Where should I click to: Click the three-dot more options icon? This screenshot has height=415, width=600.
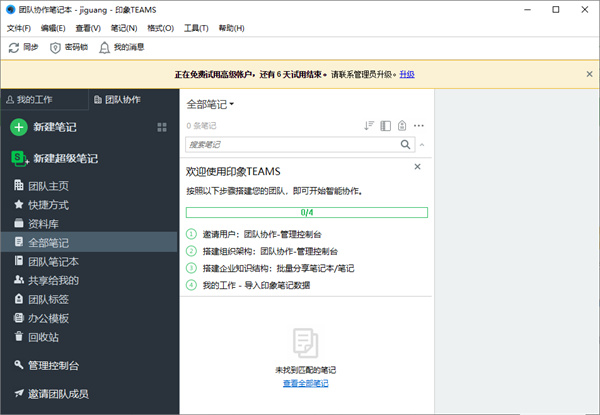pyautogui.click(x=419, y=126)
